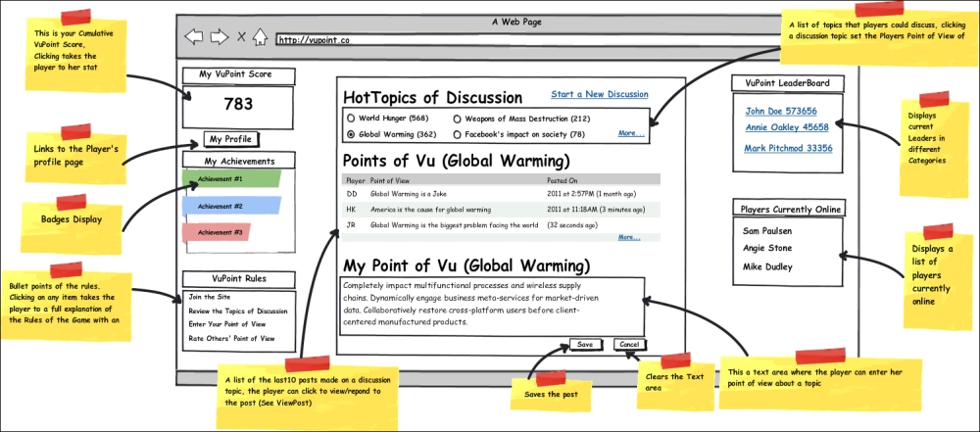The width and height of the screenshot is (980, 432).
Task: Open Mark Pitchmod 33356 leaderboard entry
Action: (788, 148)
